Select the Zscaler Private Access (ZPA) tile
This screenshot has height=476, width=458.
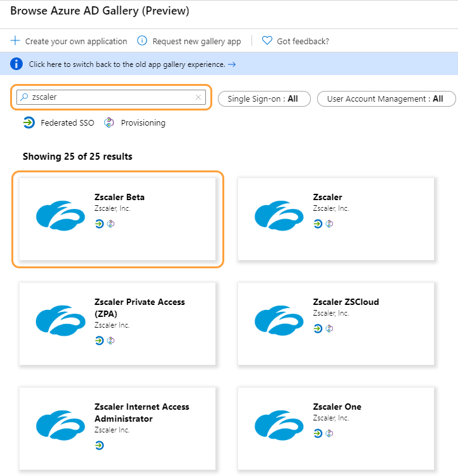118,323
